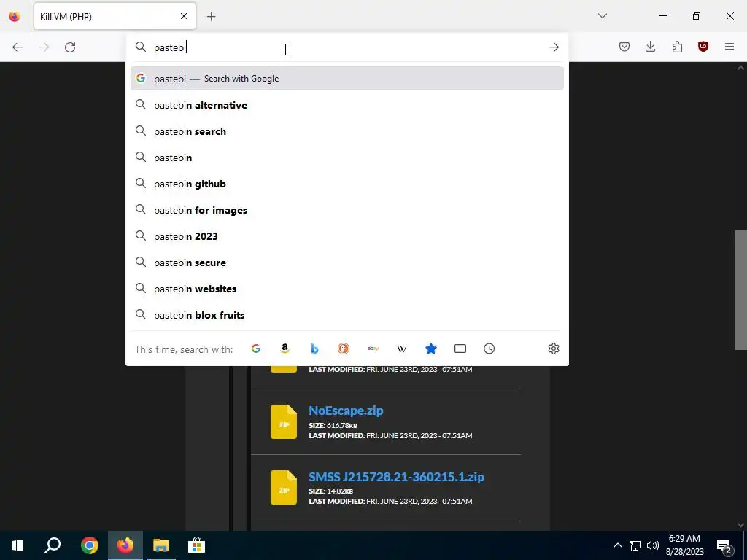Screen dimensions: 747x560
Task: Open the Firefox application menu
Action: click(729, 47)
